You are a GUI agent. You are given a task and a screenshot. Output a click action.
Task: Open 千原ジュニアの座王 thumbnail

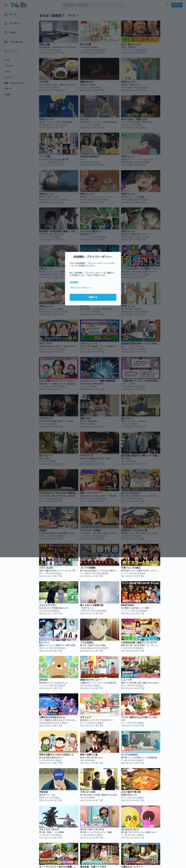pyautogui.click(x=141, y=555)
